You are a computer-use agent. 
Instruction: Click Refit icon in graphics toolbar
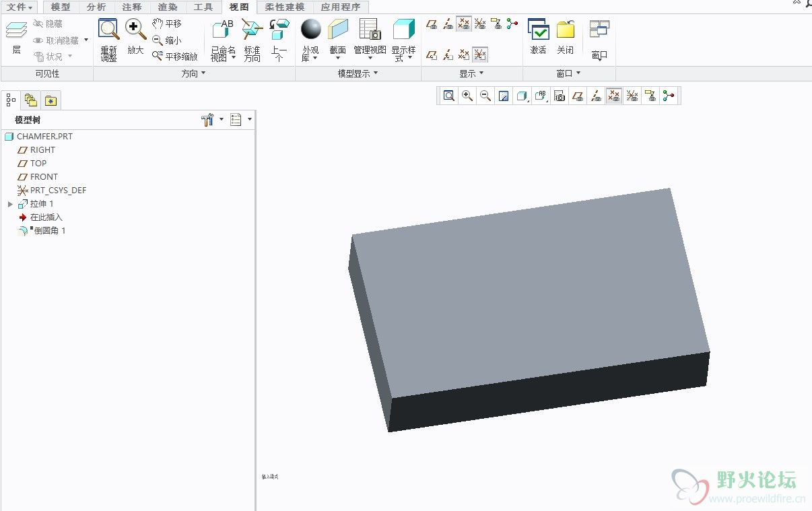(x=448, y=96)
